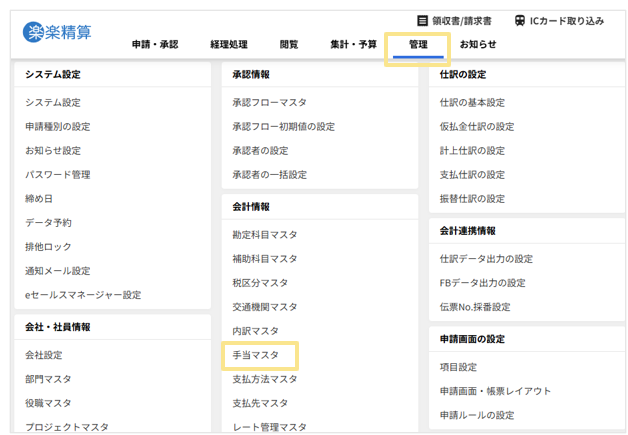Open 仕訳の基本設定 link
This screenshot has width=628, height=435.
point(472,103)
